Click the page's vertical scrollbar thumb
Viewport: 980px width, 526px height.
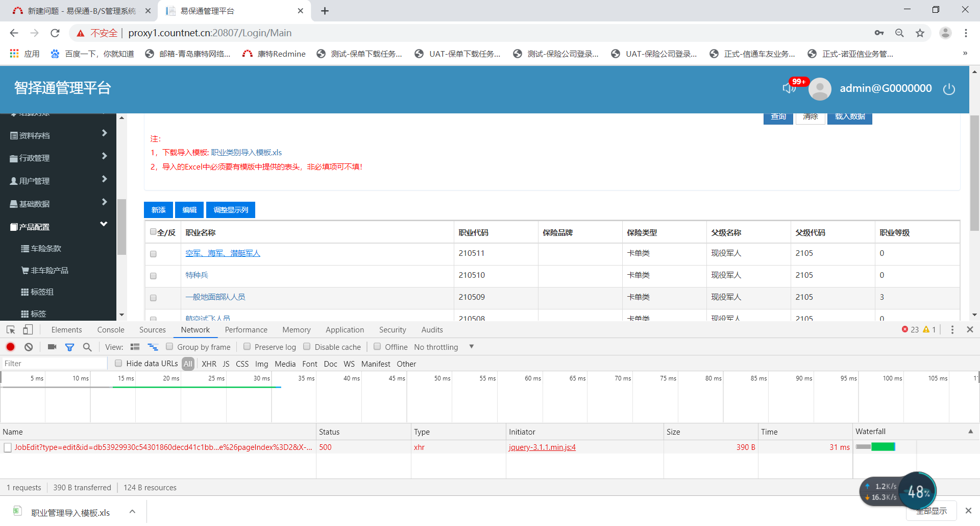click(974, 174)
